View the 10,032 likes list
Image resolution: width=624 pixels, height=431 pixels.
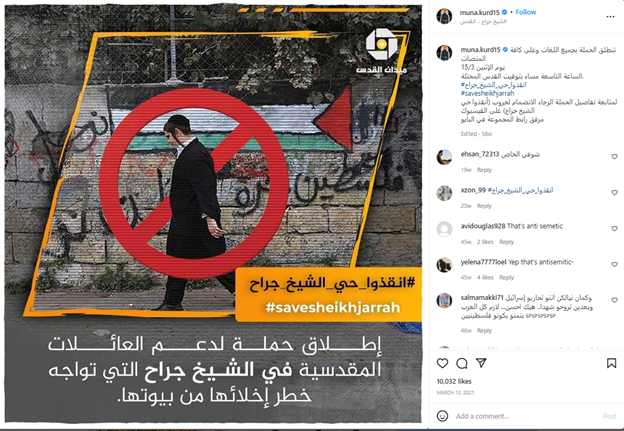click(x=454, y=381)
